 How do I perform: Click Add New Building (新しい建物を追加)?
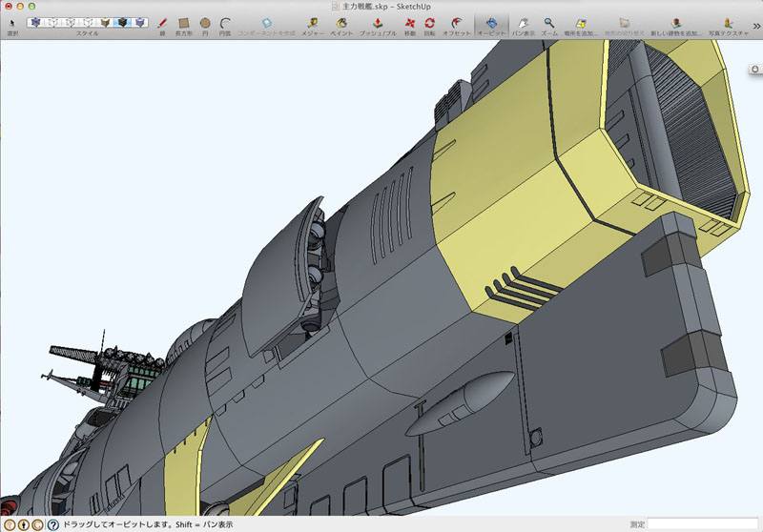676,23
